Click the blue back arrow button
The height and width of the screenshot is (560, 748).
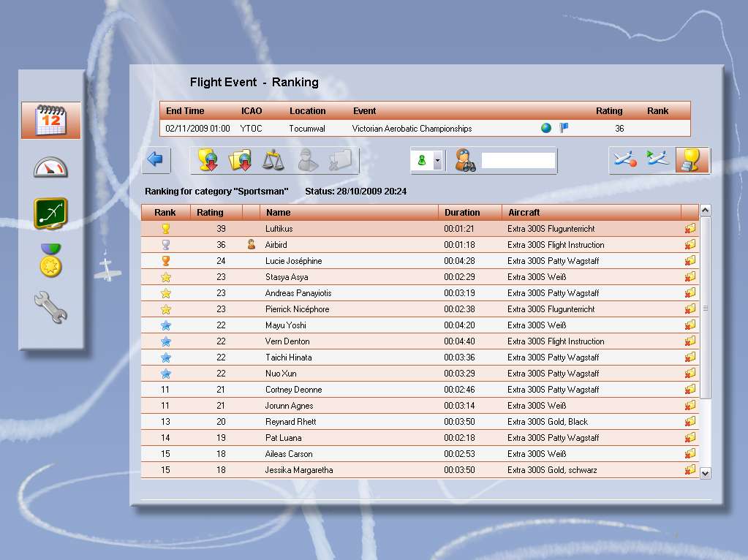click(155, 160)
